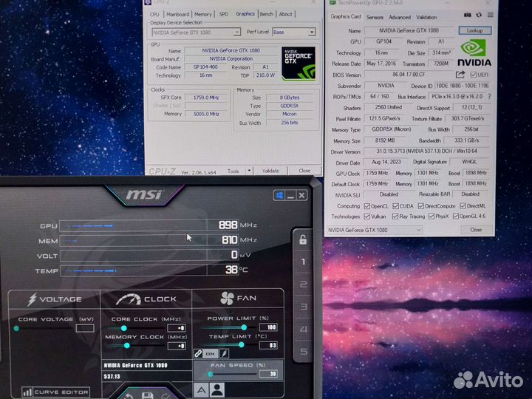Click the Tools button in CPU-Z
The height and width of the screenshot is (399, 532).
233,171
